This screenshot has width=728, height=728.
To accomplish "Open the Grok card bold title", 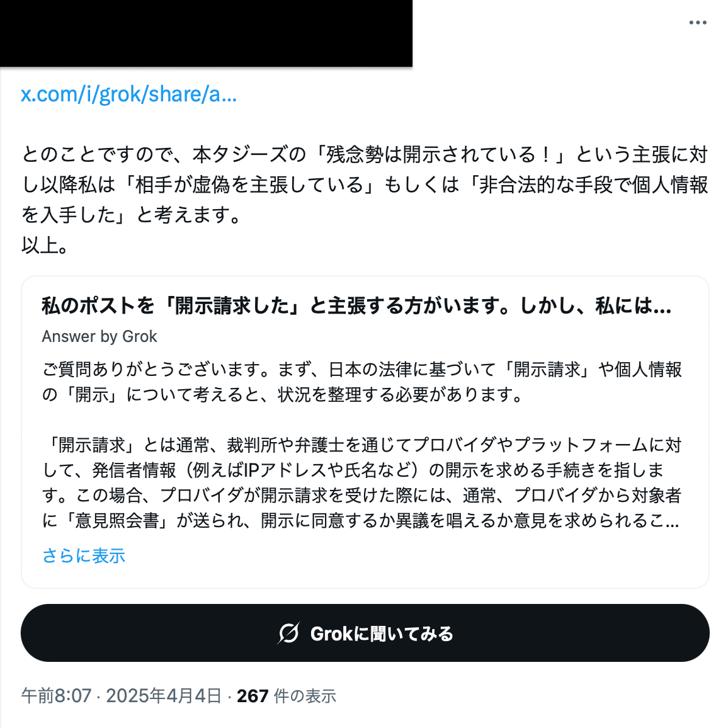I will [x=356, y=305].
